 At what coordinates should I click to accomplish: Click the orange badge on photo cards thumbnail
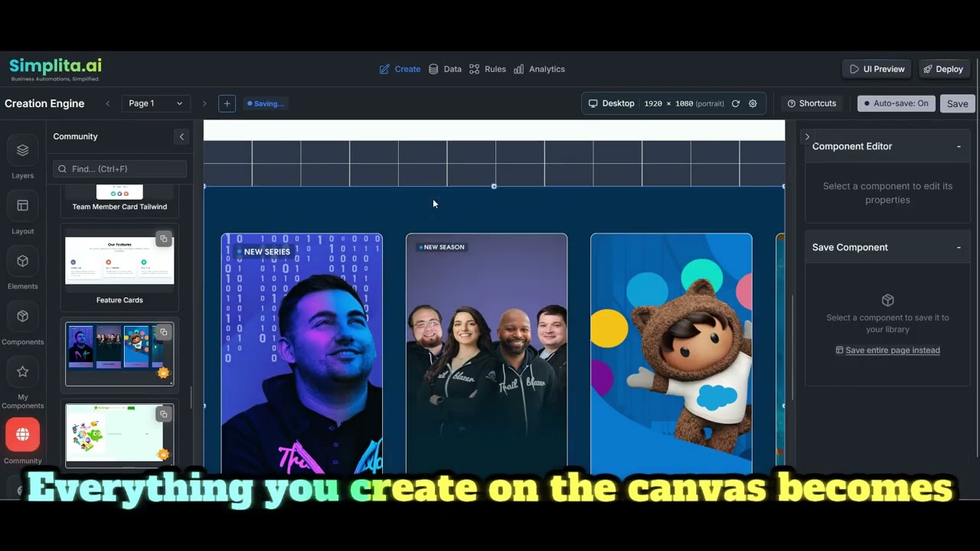[x=163, y=373]
